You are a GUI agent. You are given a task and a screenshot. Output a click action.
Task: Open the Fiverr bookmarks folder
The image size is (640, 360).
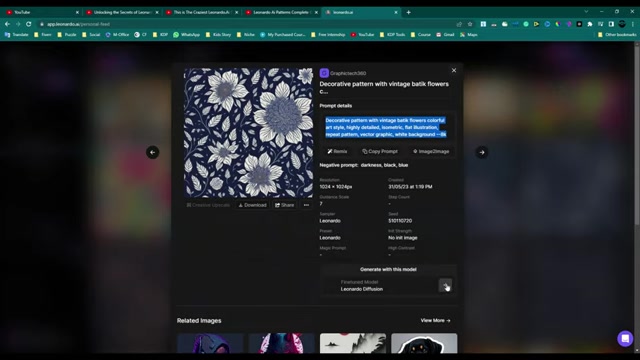42,35
